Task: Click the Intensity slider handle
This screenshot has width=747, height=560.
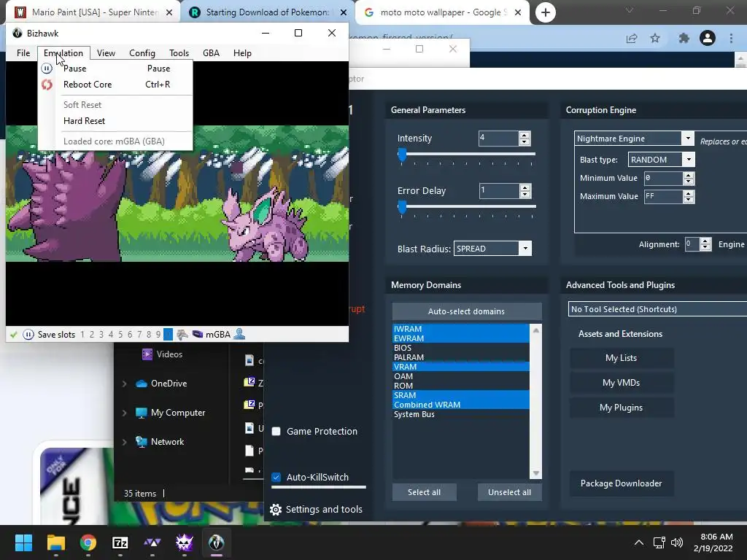Action: [402, 155]
